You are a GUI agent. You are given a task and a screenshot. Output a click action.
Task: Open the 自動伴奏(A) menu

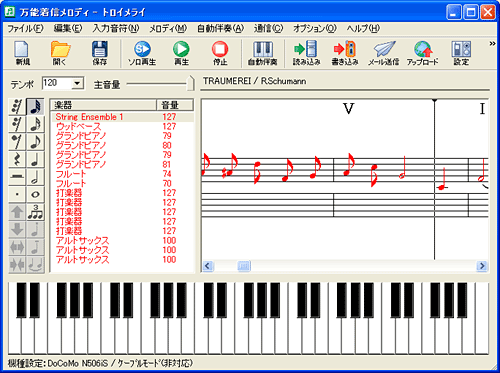point(220,29)
